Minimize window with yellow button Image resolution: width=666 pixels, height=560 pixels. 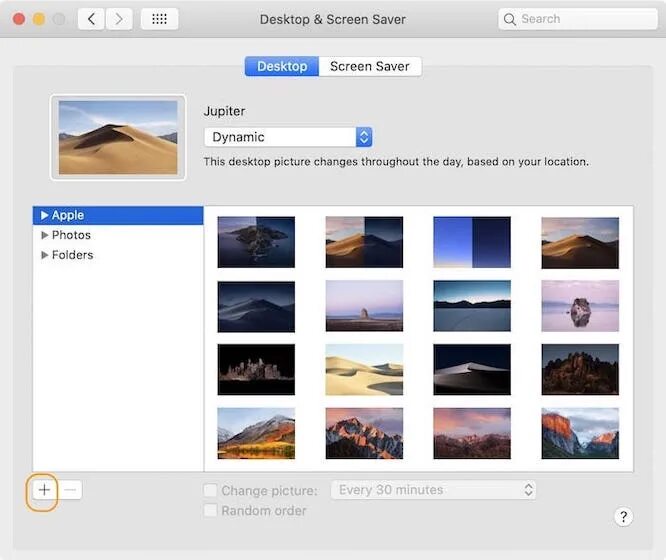coord(39,19)
